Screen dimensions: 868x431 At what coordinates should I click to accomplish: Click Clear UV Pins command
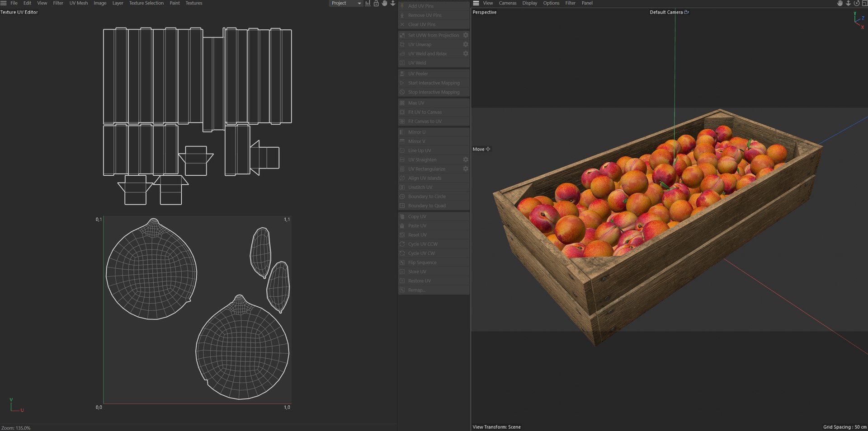(434, 24)
